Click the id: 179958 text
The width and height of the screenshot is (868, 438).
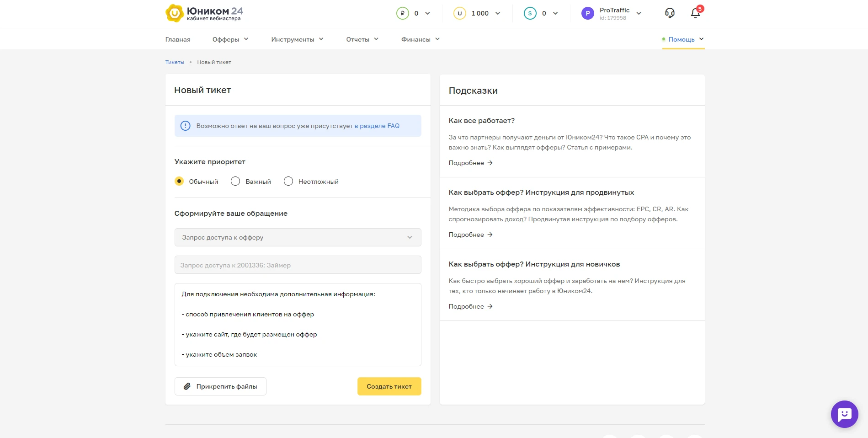(613, 18)
